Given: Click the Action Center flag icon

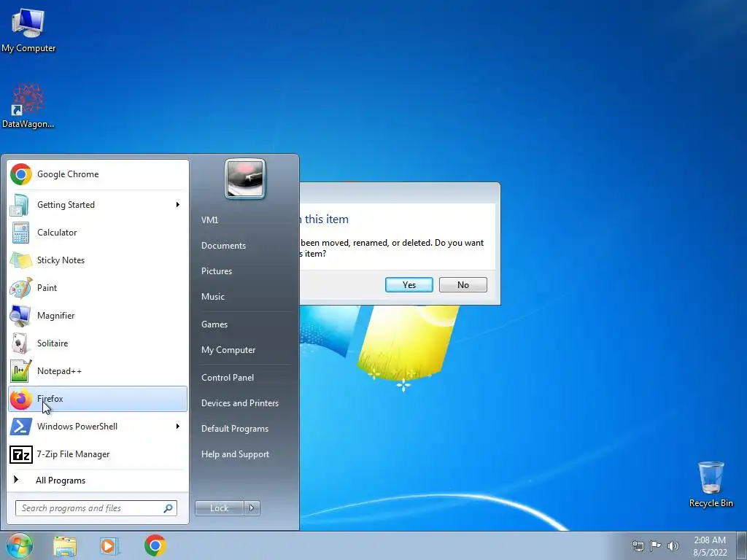Looking at the screenshot, I should tap(656, 545).
